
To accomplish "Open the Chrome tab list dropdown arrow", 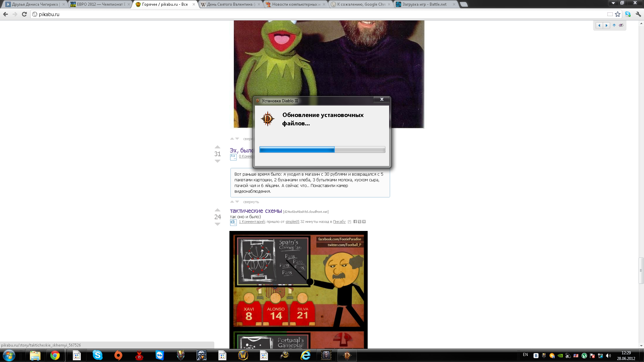I will click(x=613, y=3).
